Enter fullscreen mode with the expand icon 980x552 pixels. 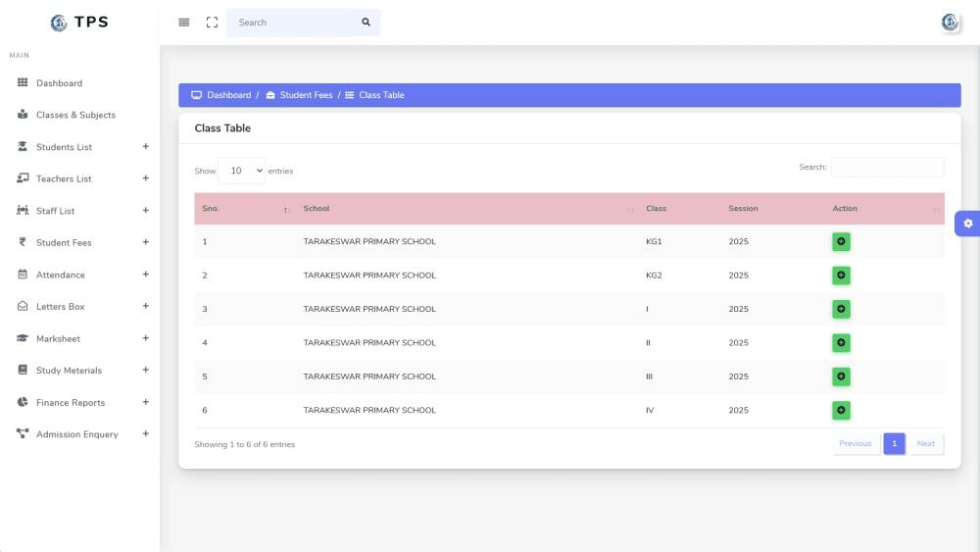[x=212, y=23]
